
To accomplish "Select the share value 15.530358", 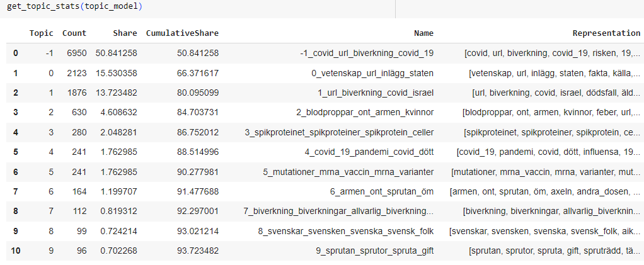I will [116, 73].
